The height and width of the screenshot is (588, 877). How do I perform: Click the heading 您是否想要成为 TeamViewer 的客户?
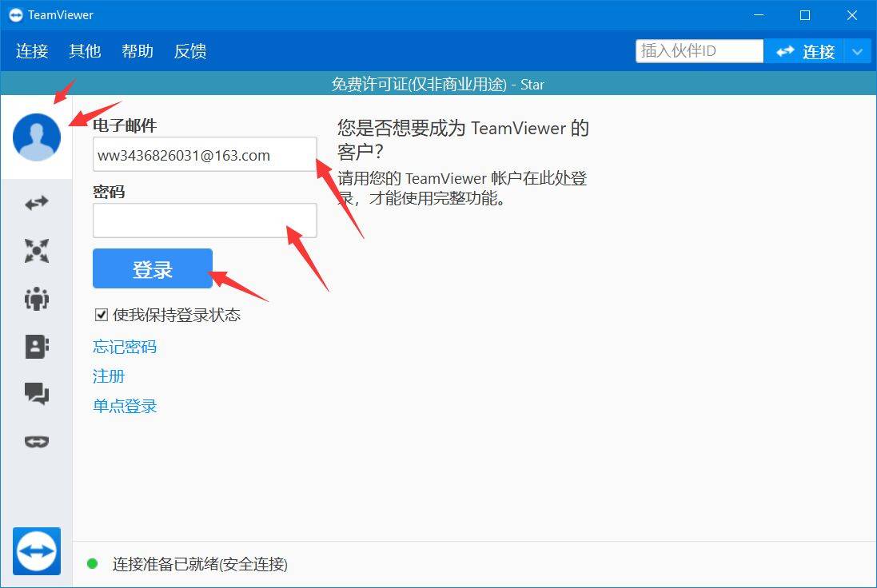point(463,140)
